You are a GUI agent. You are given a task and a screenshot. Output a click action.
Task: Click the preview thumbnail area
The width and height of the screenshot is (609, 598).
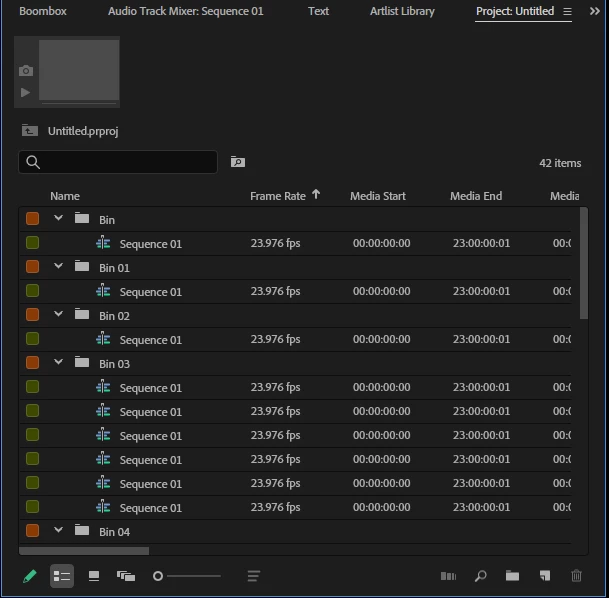click(x=79, y=70)
